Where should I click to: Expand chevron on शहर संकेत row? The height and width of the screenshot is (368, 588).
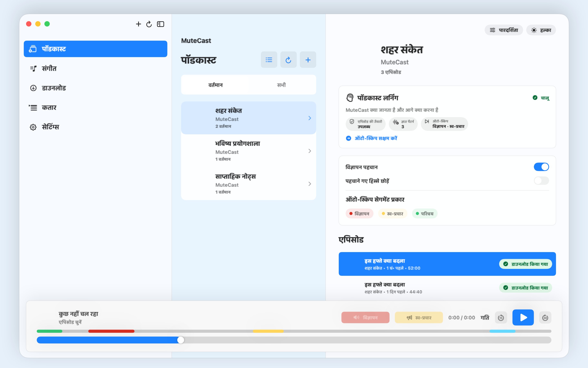(x=310, y=118)
